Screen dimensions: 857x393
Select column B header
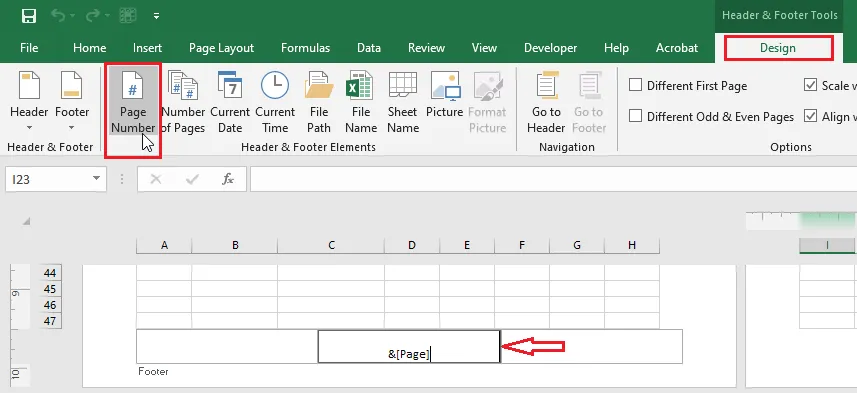pyautogui.click(x=235, y=245)
